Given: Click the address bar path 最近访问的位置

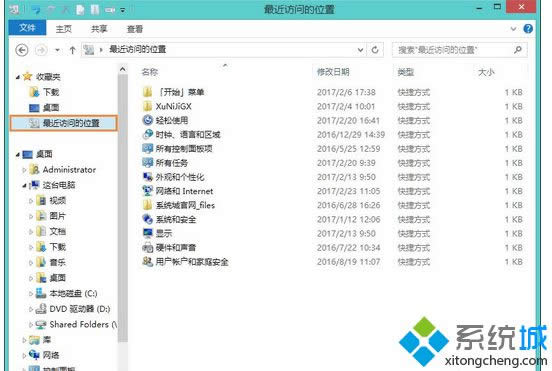Looking at the screenshot, I should (138, 49).
